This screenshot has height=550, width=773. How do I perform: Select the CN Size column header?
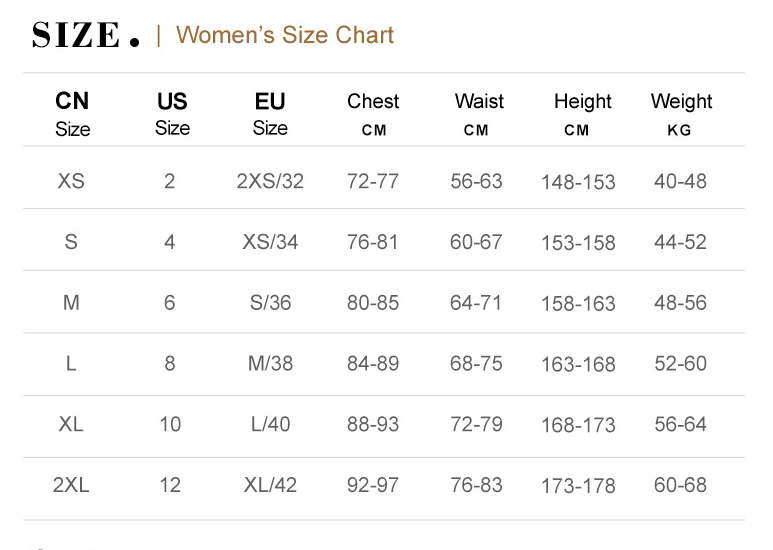(x=72, y=114)
